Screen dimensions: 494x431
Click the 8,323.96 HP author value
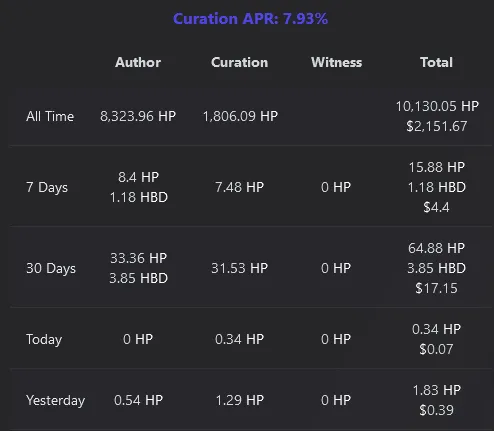(x=138, y=116)
